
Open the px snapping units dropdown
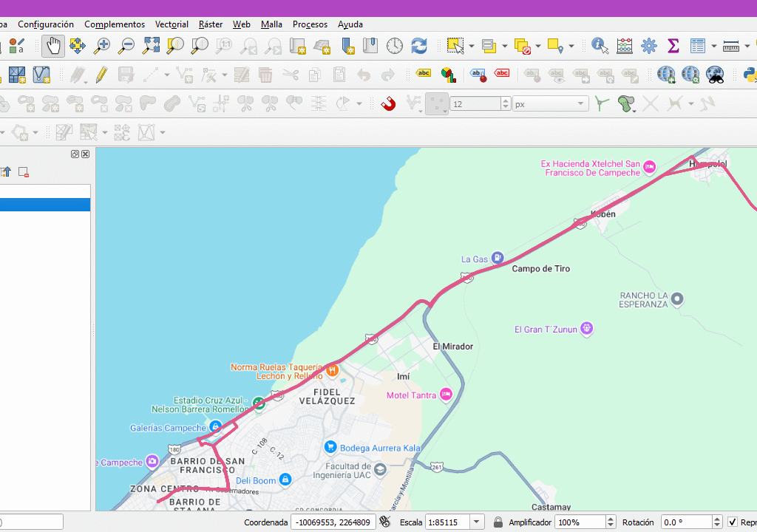click(581, 104)
